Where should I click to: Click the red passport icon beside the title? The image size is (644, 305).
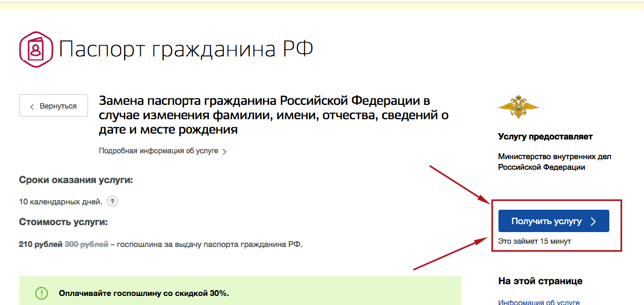[36, 50]
